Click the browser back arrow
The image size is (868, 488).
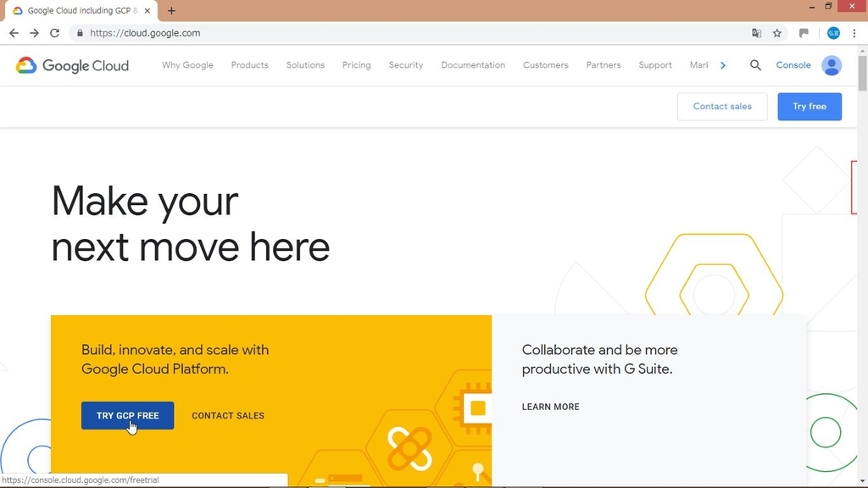click(x=14, y=33)
